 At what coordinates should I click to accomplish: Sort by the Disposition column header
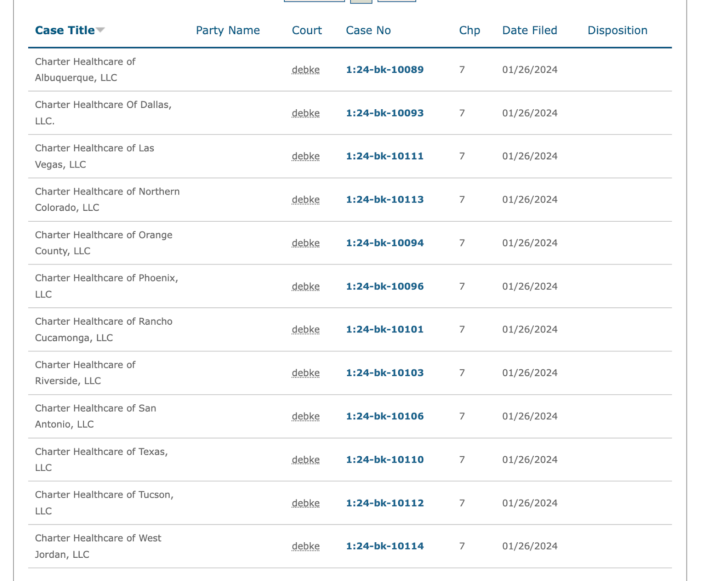tap(617, 31)
